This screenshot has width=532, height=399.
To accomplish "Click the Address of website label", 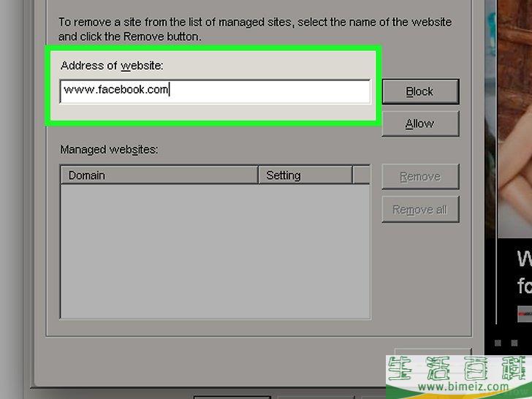I will tap(112, 66).
